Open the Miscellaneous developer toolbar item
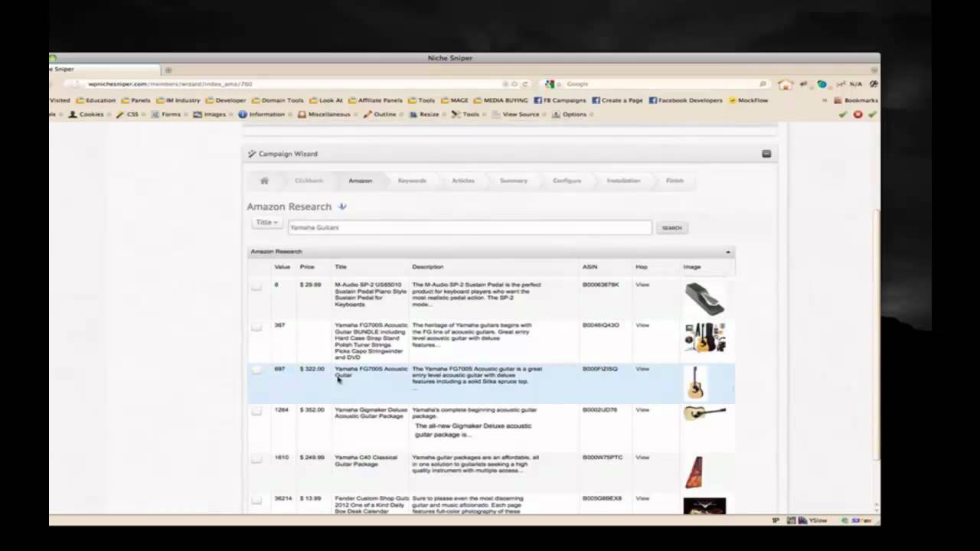 (324, 115)
